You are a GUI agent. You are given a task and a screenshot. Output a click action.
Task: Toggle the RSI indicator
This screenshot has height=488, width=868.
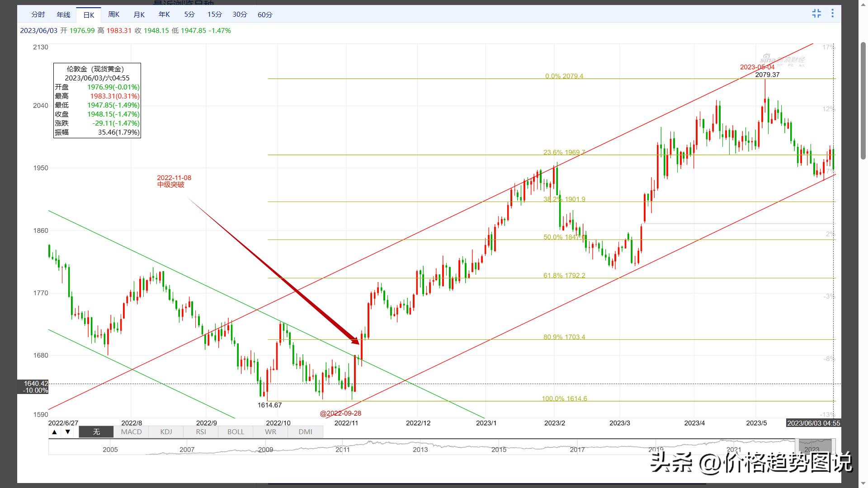tap(201, 432)
